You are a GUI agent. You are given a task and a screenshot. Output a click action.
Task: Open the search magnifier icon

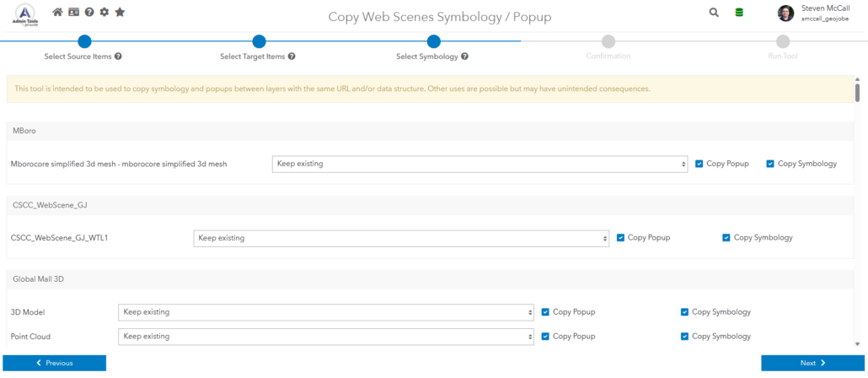[714, 13]
